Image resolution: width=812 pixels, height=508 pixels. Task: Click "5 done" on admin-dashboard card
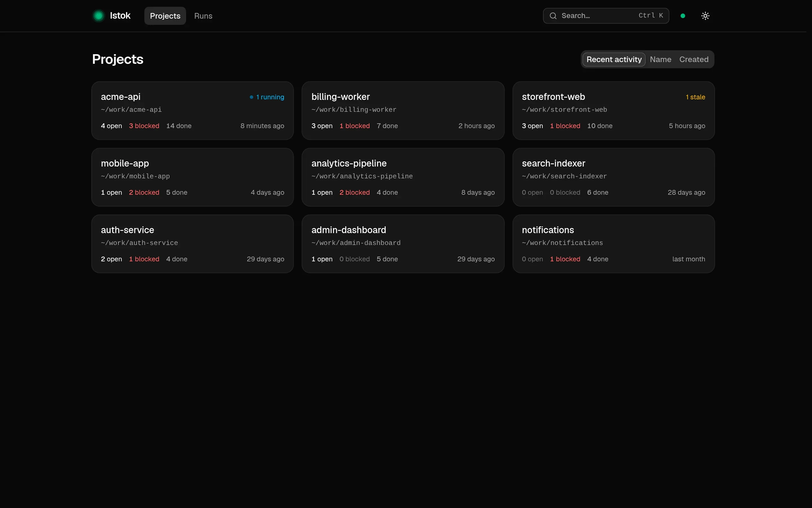tap(387, 259)
